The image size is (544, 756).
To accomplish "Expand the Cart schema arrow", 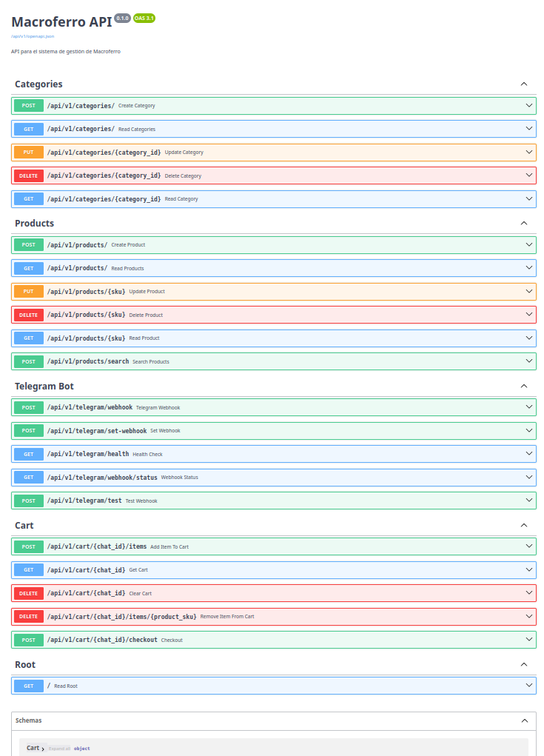I will click(43, 749).
